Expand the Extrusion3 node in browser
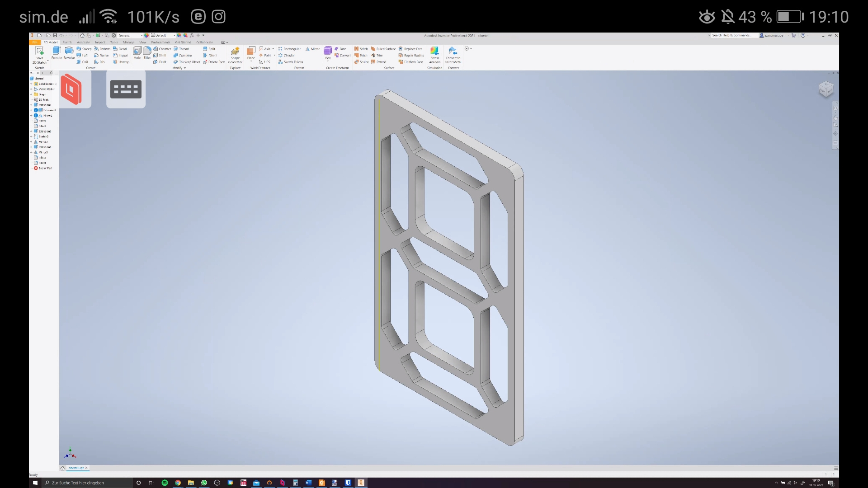The image size is (868, 488). pos(31,131)
